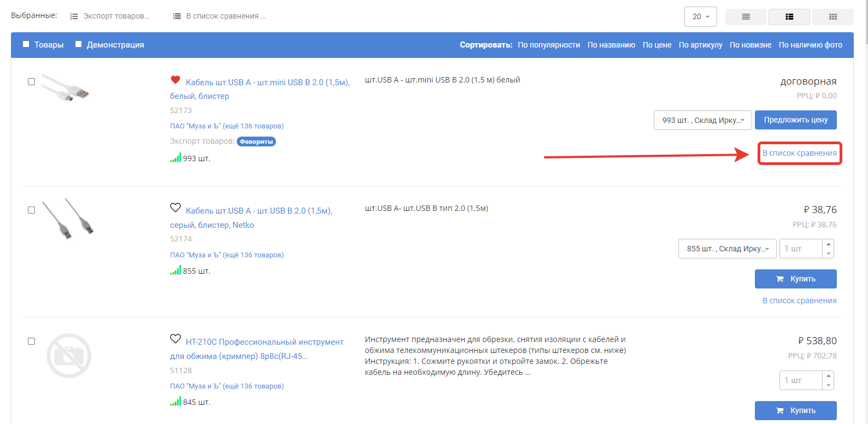Switch to compact list view icon
Screen dimensions: 868x424
(x=746, y=17)
